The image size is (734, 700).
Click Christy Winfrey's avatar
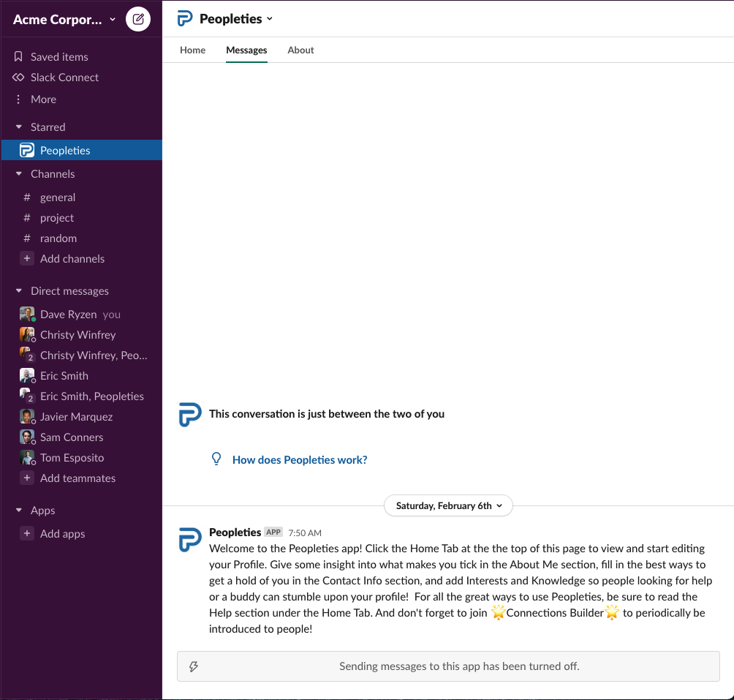[27, 335]
